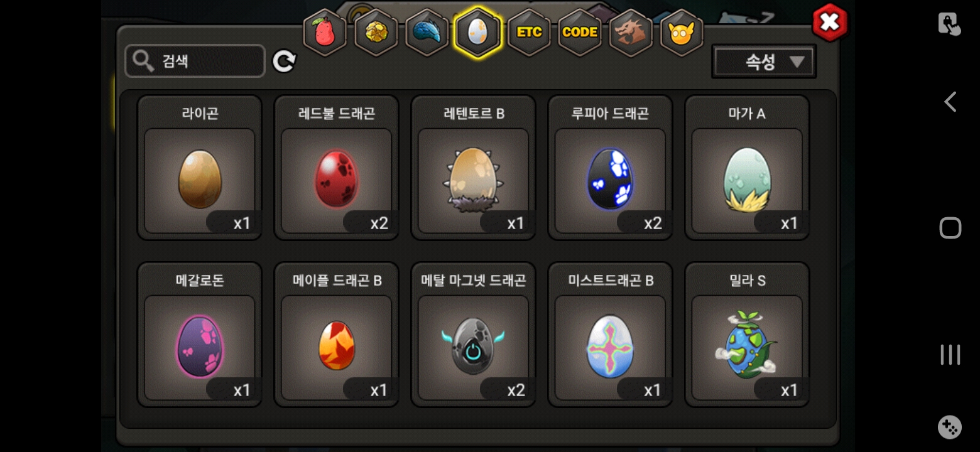This screenshot has height=452, width=980.
Task: Choose the 밀라 S leafy egg
Action: tap(748, 335)
